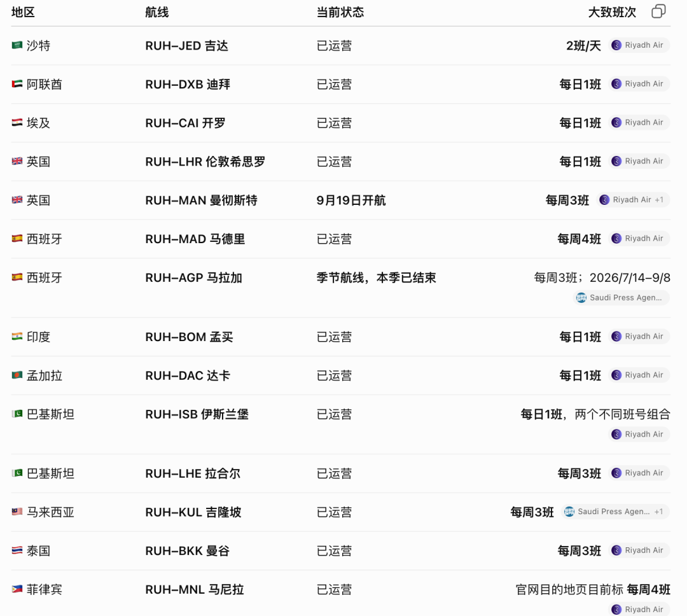The image size is (687, 616).
Task: Open the Riyadh Air source in the RUH–LHR row
Action: [x=639, y=161]
